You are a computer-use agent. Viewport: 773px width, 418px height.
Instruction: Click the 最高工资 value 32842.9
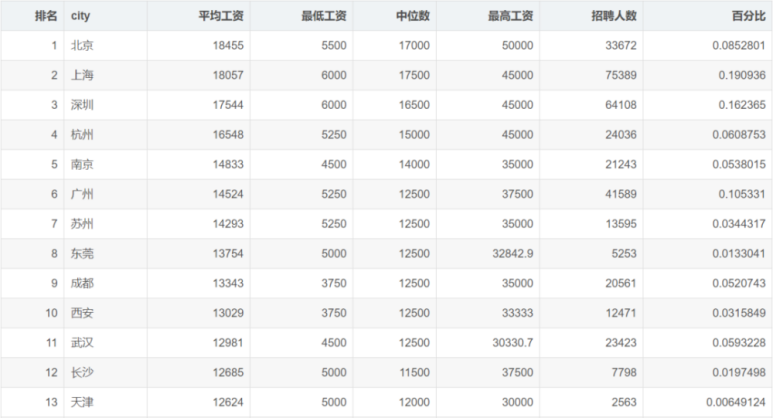tap(513, 253)
